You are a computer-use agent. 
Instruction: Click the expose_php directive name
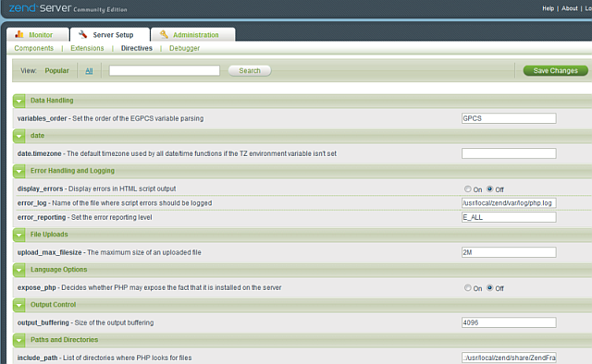tap(37, 287)
